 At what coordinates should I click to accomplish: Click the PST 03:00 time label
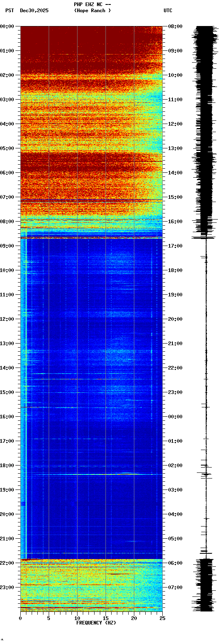pos(7,100)
